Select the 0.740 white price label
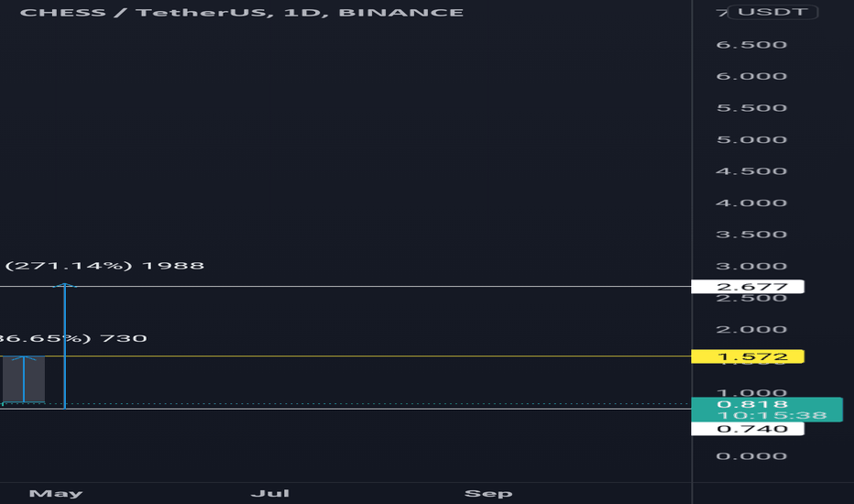This screenshot has width=854, height=504. [x=748, y=429]
